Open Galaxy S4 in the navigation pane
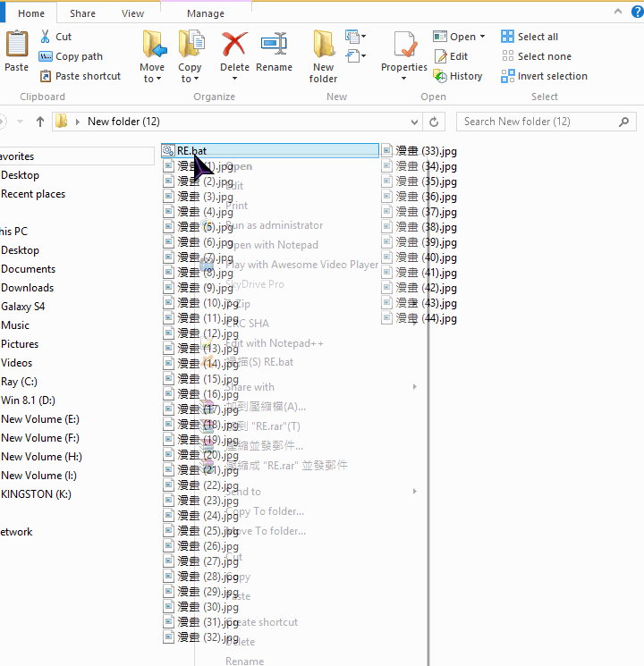 tap(23, 307)
